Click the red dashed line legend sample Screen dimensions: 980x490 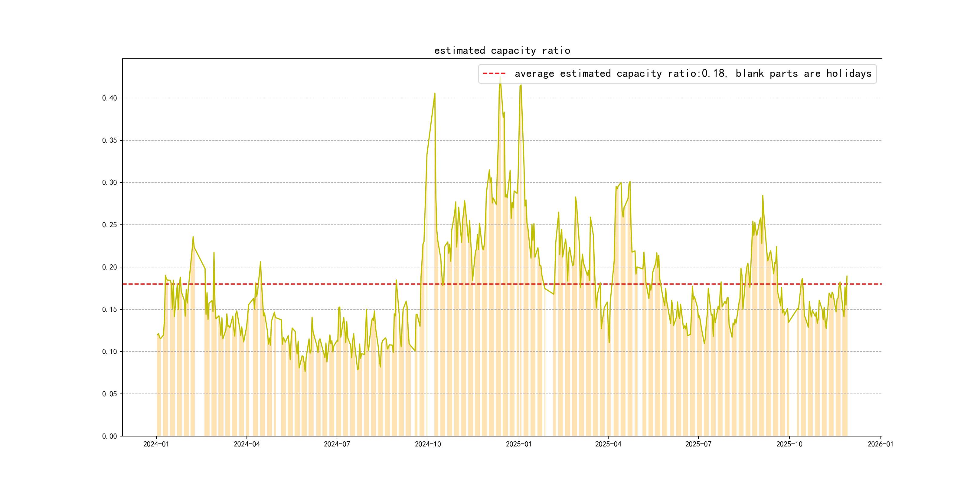494,73
